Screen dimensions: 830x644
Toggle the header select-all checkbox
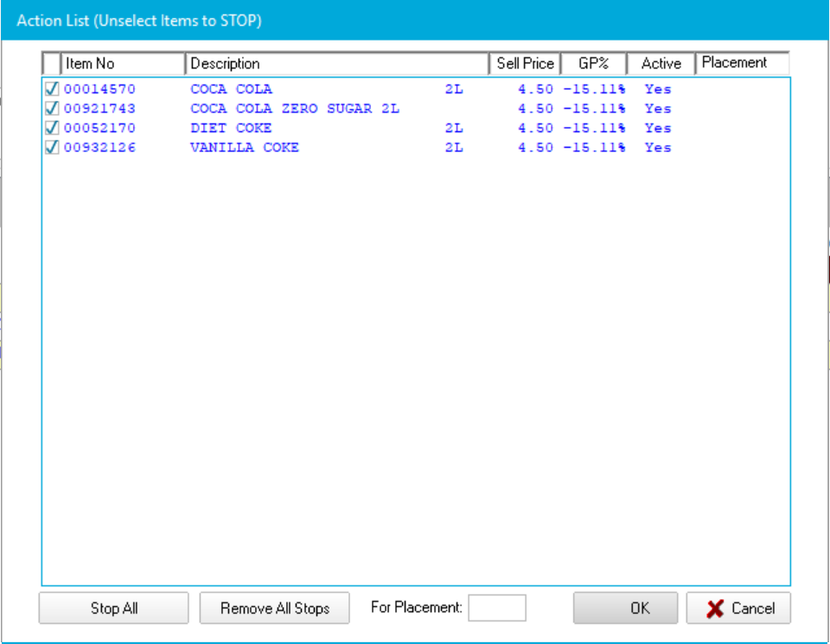click(51, 63)
